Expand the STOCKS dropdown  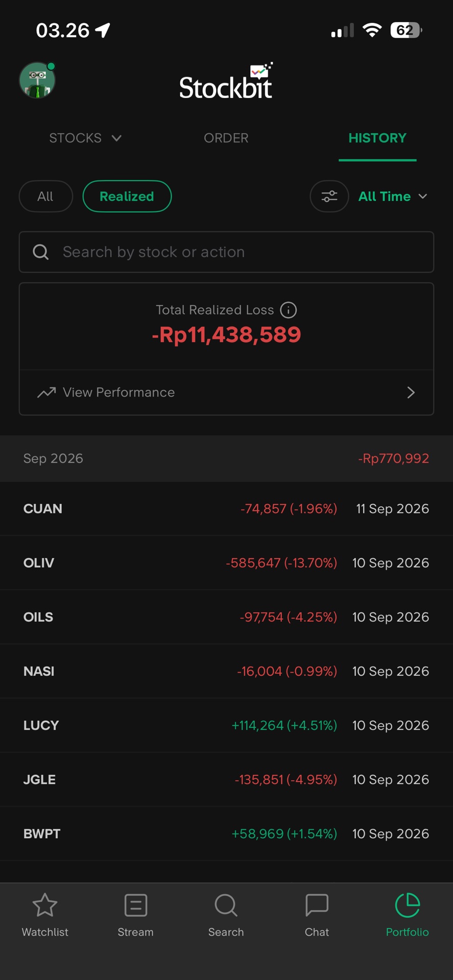coord(85,138)
